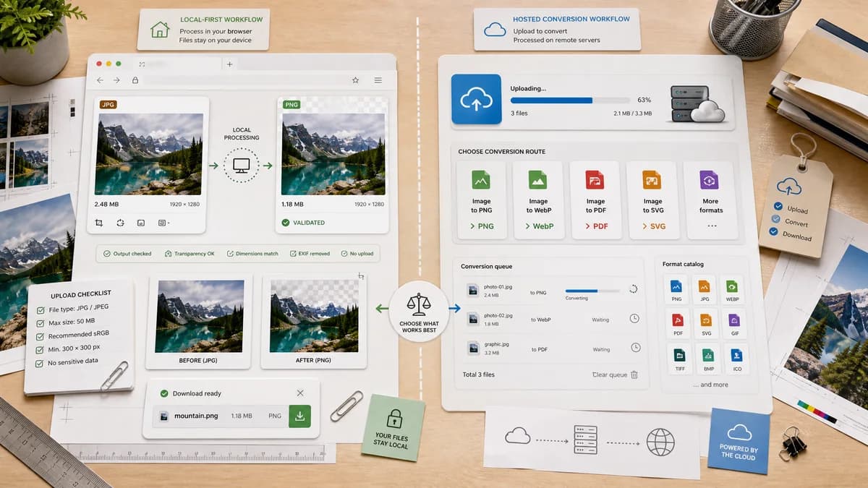This screenshot has width=868, height=488.
Task: Select PDF in Format catalog
Action: (678, 324)
